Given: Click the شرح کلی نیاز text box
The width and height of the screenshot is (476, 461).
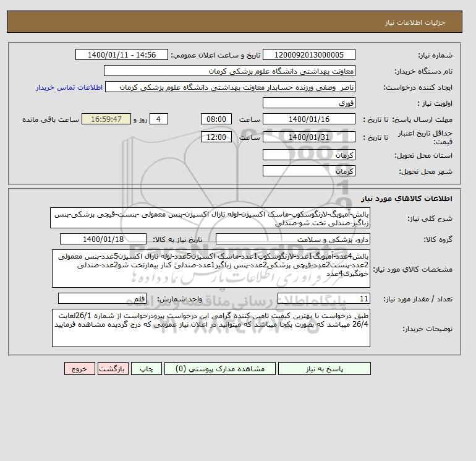Looking at the screenshot, I should 210,218.
